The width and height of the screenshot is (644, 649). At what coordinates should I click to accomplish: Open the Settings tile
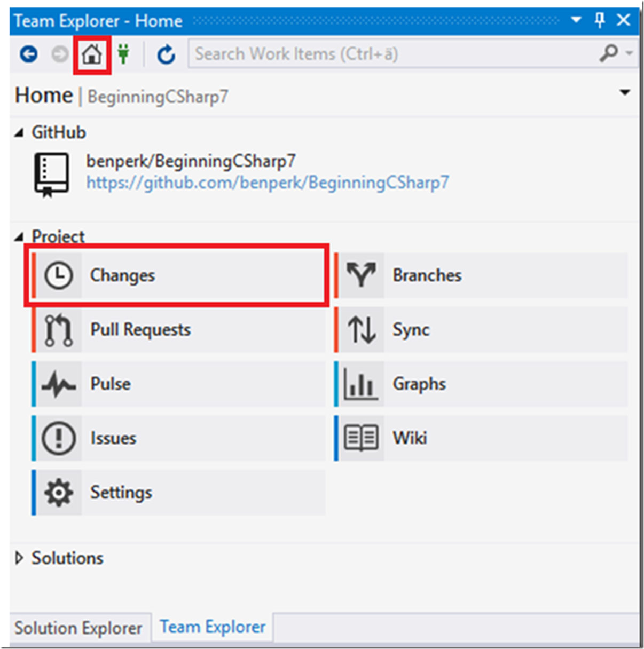[178, 493]
